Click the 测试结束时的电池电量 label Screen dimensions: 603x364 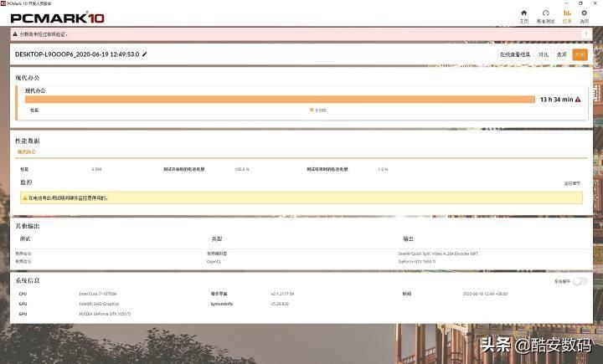tap(327, 169)
